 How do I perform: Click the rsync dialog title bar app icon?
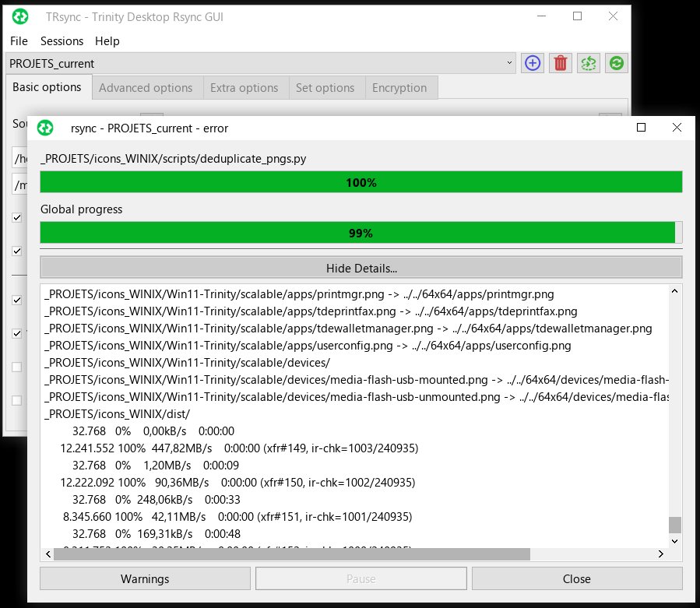[45, 128]
